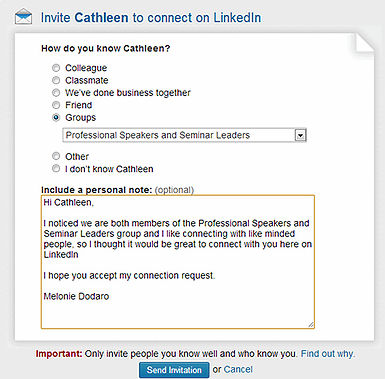Select "I don't know Cathleen" option
The height and width of the screenshot is (379, 385).
56,169
